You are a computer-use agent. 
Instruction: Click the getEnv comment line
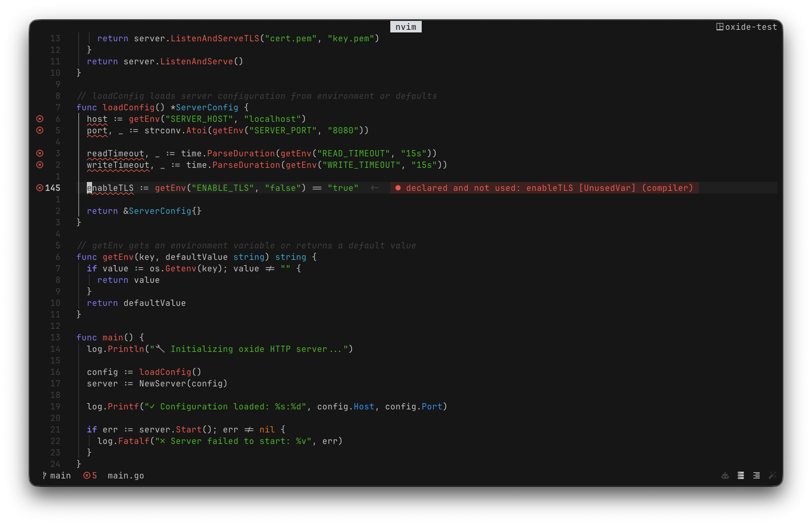coord(246,245)
